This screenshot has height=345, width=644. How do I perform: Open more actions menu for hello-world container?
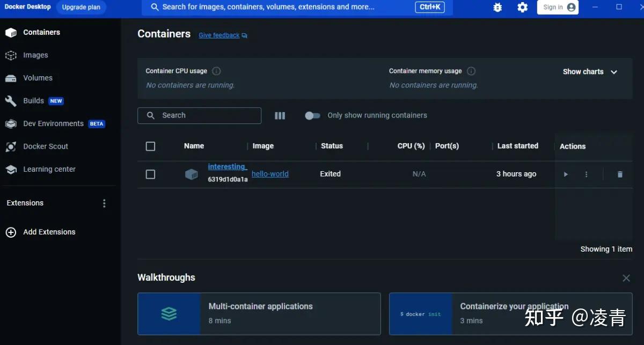click(x=586, y=174)
